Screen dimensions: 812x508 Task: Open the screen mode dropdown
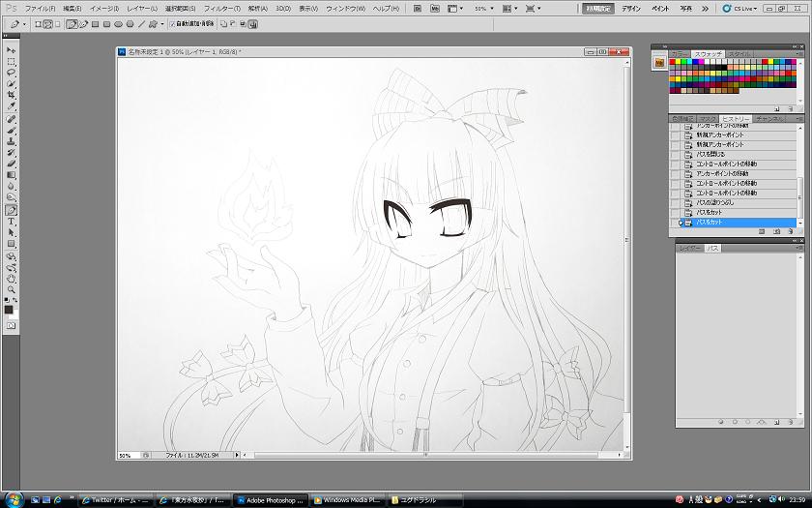click(x=533, y=9)
